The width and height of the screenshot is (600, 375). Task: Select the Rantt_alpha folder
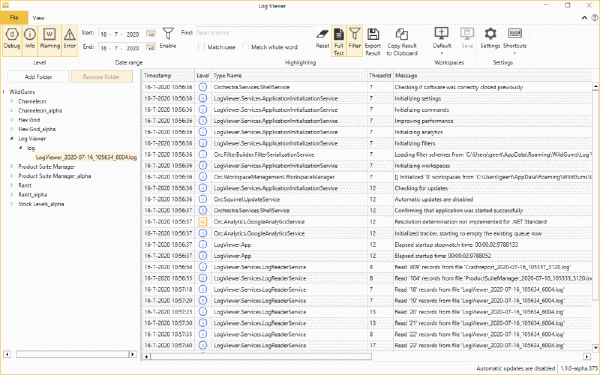pos(33,194)
